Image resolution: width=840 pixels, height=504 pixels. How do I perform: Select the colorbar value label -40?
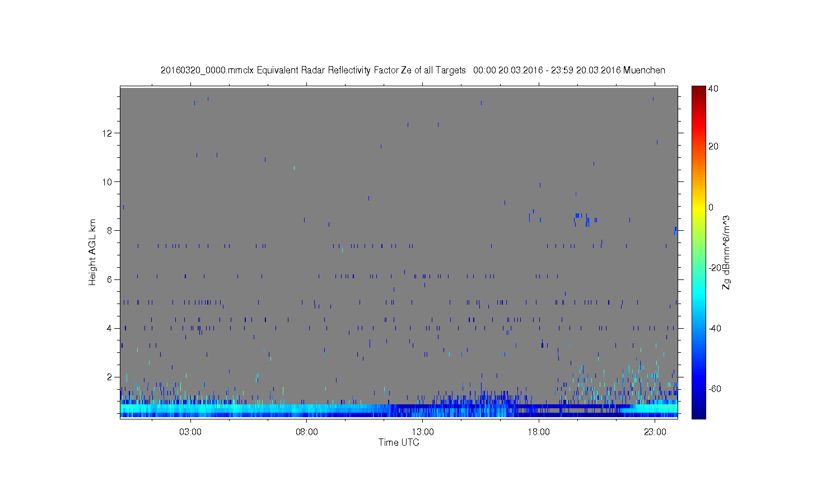pyautogui.click(x=715, y=329)
